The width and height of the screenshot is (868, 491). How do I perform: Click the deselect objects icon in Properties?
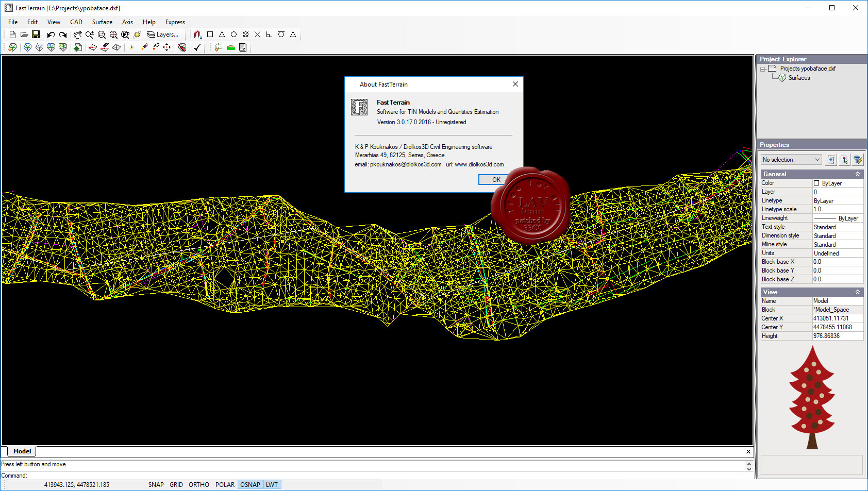[844, 160]
